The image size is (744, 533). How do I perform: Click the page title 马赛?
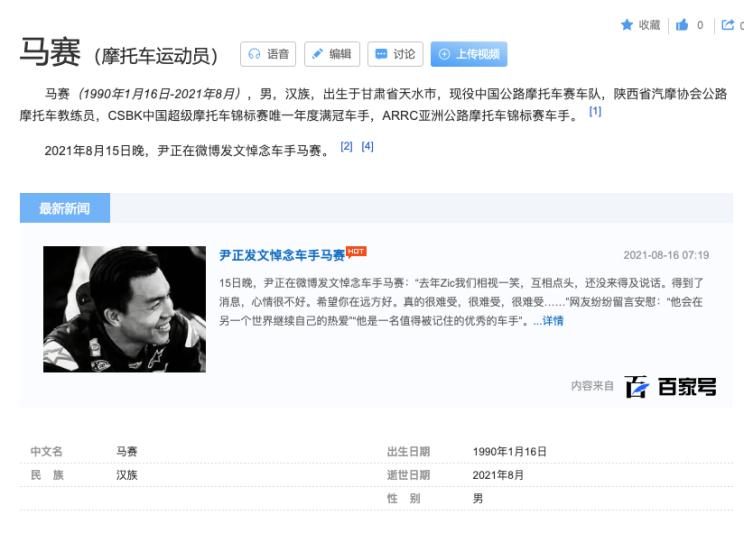coord(50,52)
